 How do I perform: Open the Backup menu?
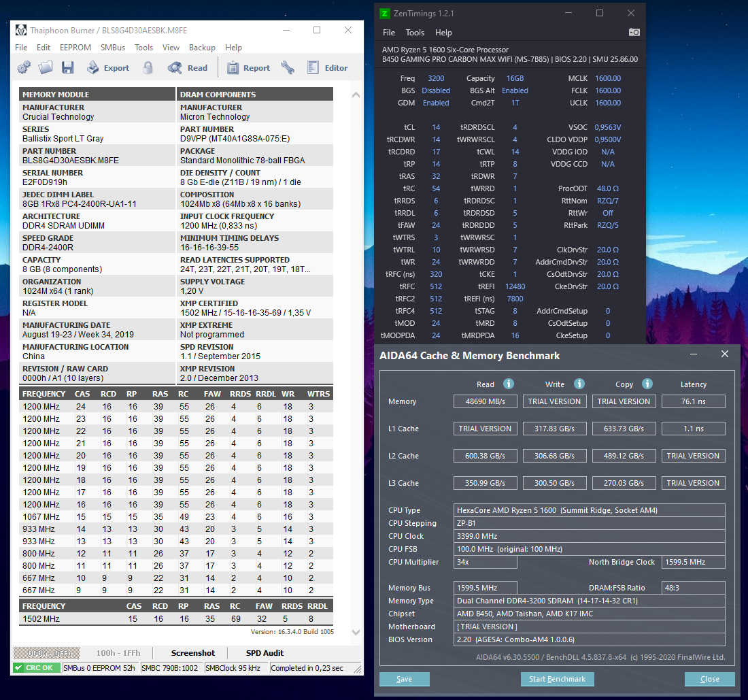[x=202, y=47]
